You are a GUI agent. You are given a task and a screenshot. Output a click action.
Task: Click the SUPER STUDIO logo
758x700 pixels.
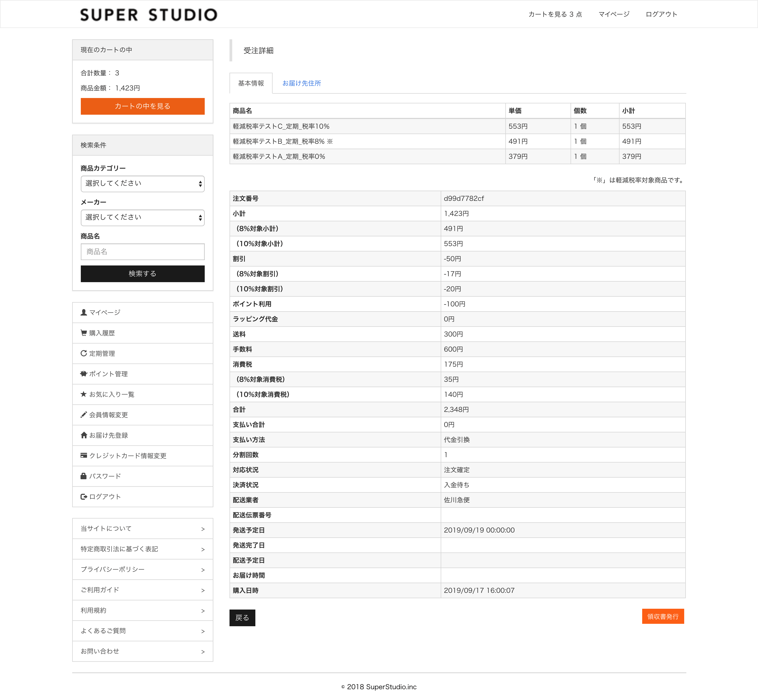[149, 15]
